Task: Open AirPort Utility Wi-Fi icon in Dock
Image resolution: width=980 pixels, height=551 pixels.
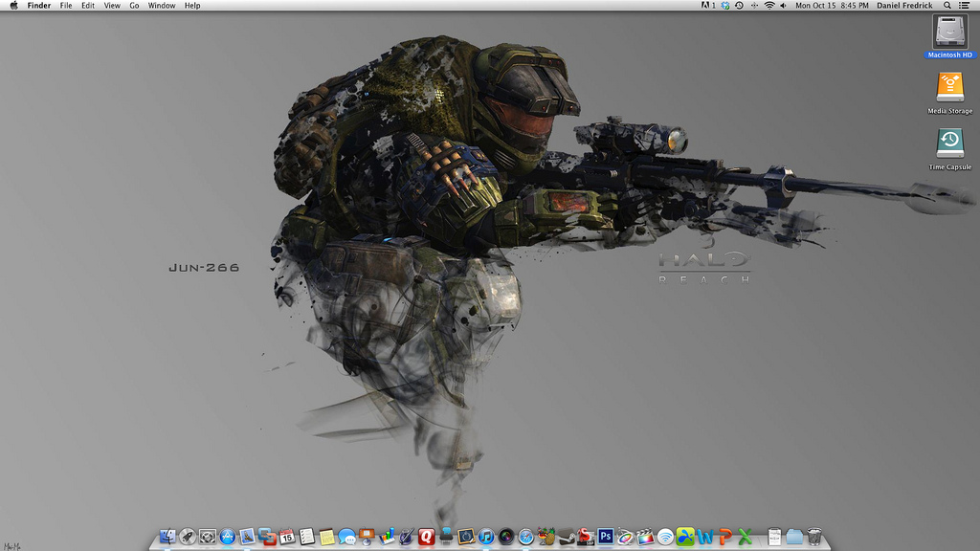Action: pos(665,536)
